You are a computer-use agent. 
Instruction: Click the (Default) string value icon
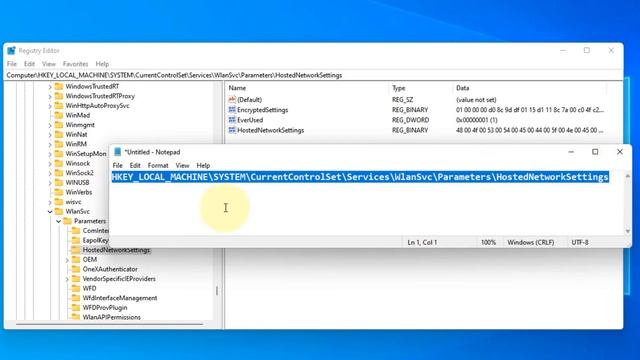click(x=232, y=100)
